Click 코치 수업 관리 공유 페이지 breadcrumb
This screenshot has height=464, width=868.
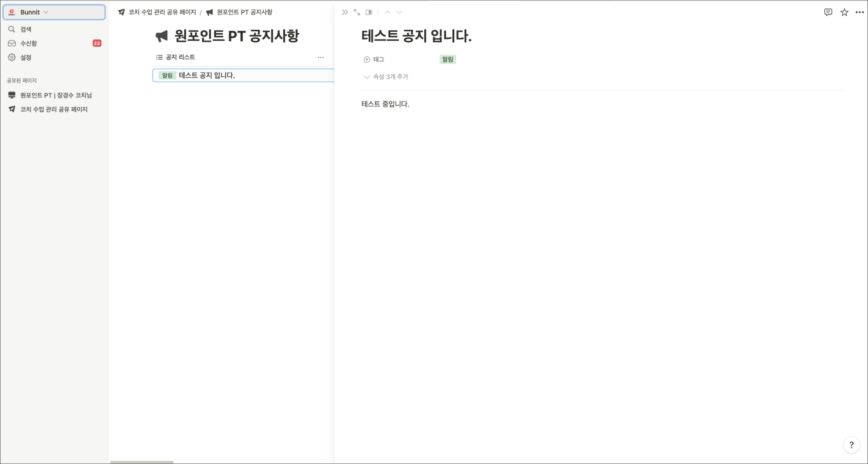tap(162, 12)
